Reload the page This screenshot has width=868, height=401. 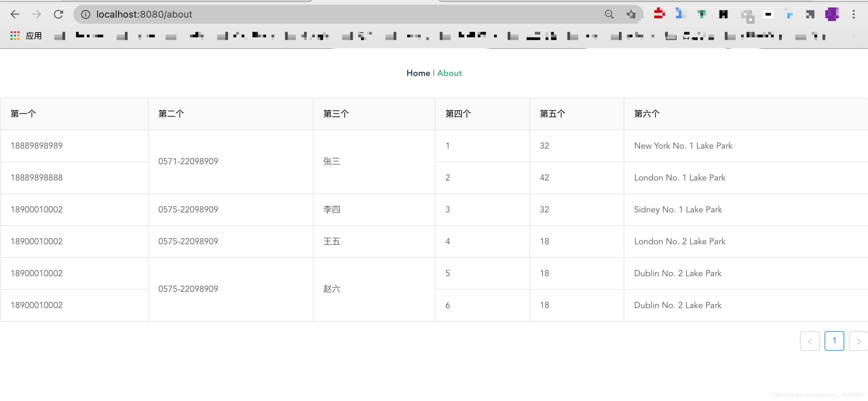click(58, 14)
